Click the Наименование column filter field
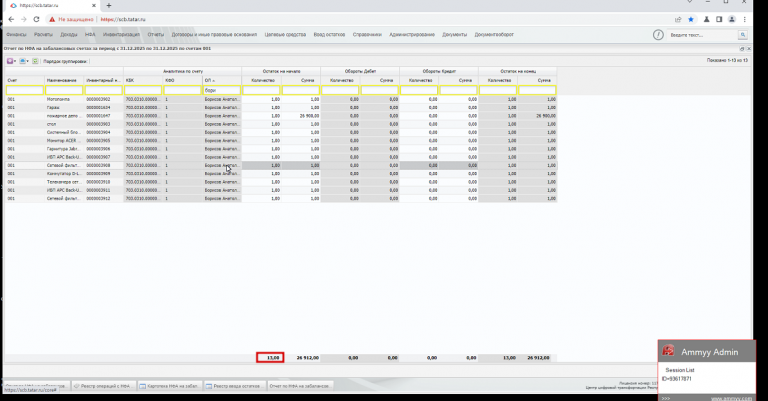The image size is (768, 401). 64,90
